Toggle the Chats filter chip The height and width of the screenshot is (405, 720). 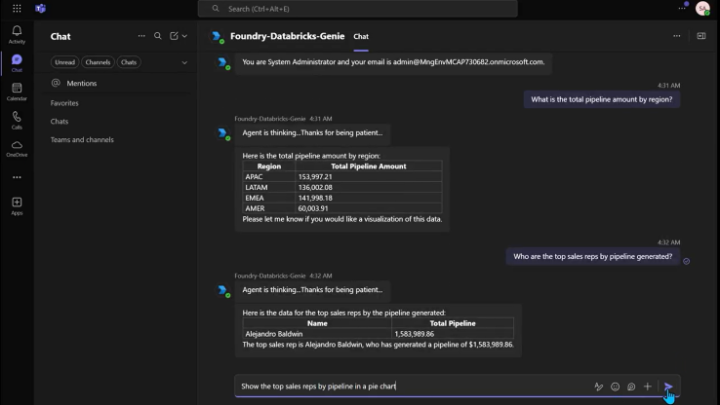(129, 62)
